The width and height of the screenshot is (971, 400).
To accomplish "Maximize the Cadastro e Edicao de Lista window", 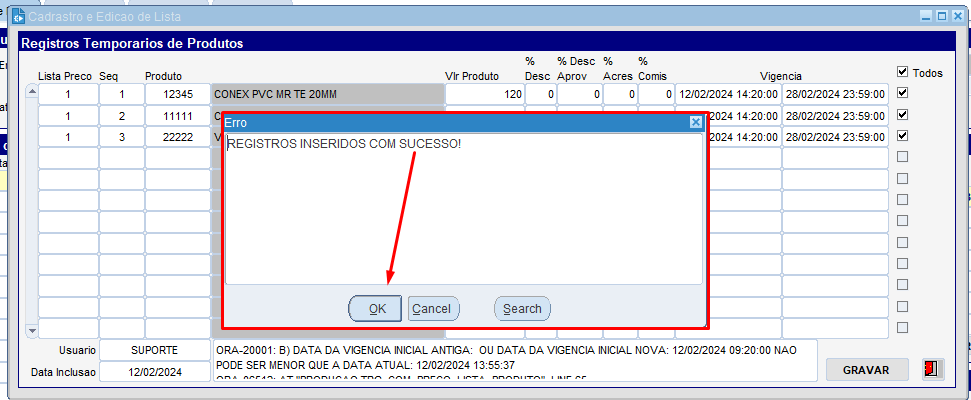I will [941, 16].
